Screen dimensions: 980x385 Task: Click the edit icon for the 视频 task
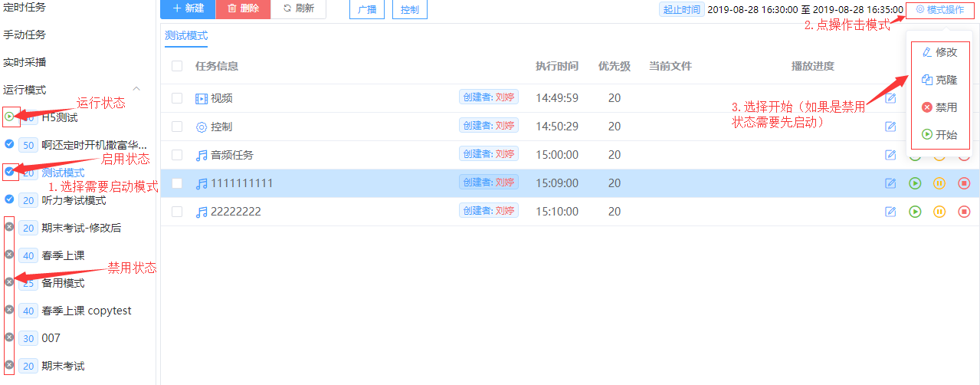tap(890, 98)
